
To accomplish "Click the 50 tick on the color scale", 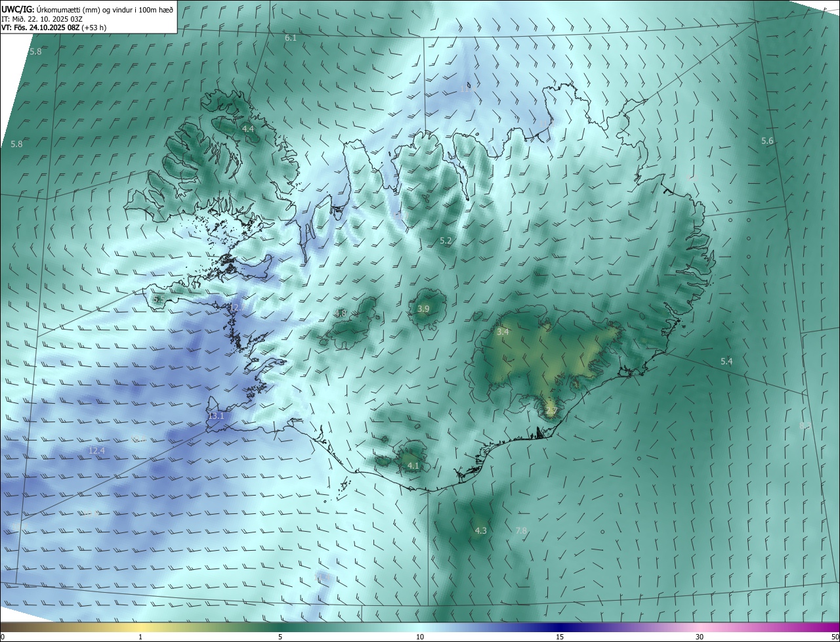I will tap(835, 637).
